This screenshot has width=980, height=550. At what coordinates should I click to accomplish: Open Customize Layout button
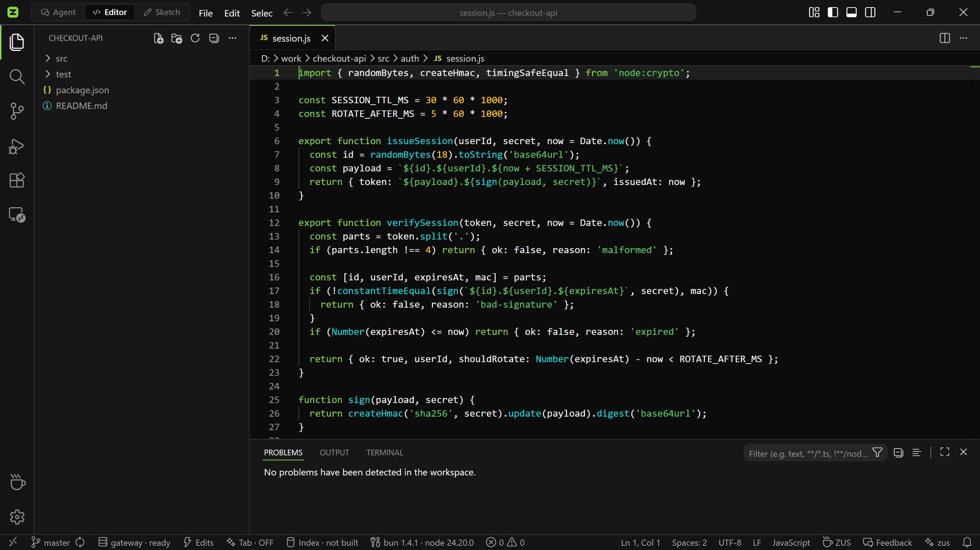pyautogui.click(x=814, y=13)
